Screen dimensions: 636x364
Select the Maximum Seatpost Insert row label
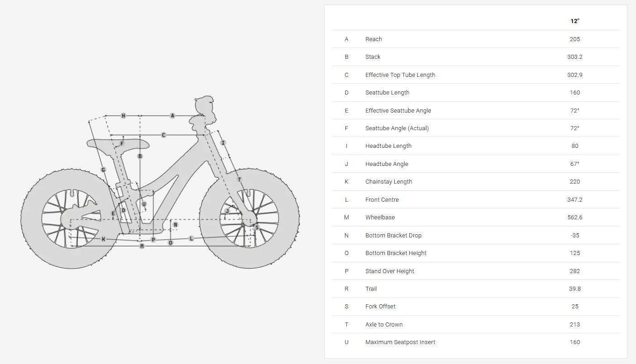pos(400,342)
